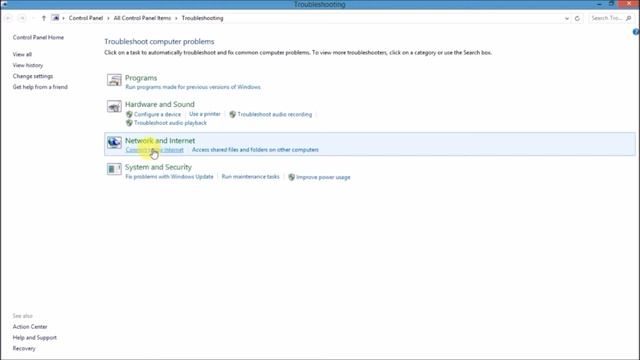
Task: Click shield icon beside Improve power usage
Action: coord(291,177)
